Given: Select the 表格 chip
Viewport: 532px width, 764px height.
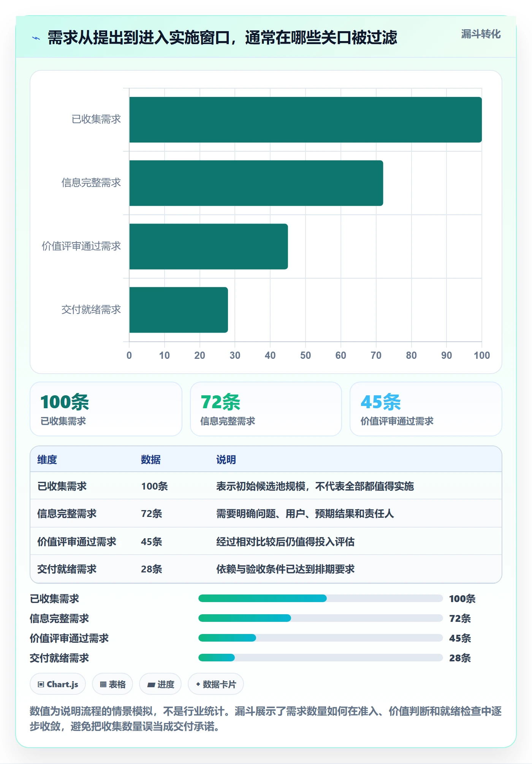Looking at the screenshot, I should [x=112, y=684].
